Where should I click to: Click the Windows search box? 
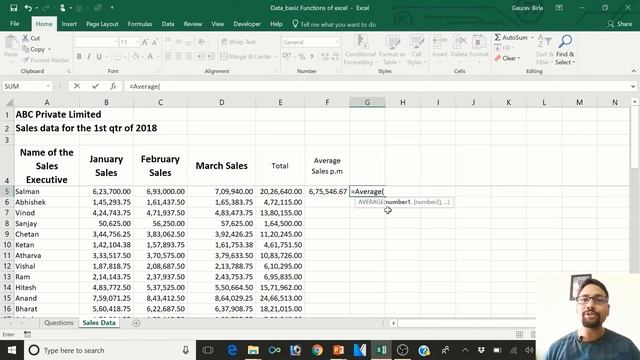pyautogui.click(x=109, y=350)
